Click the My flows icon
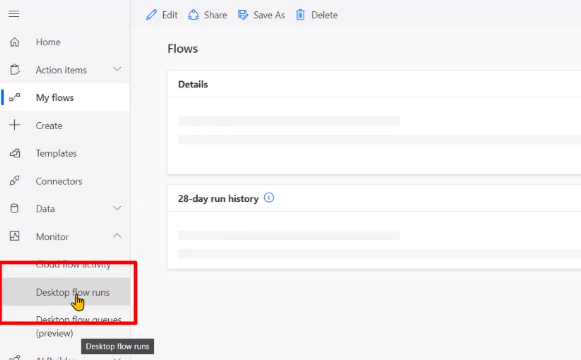581x360 pixels. (x=14, y=97)
